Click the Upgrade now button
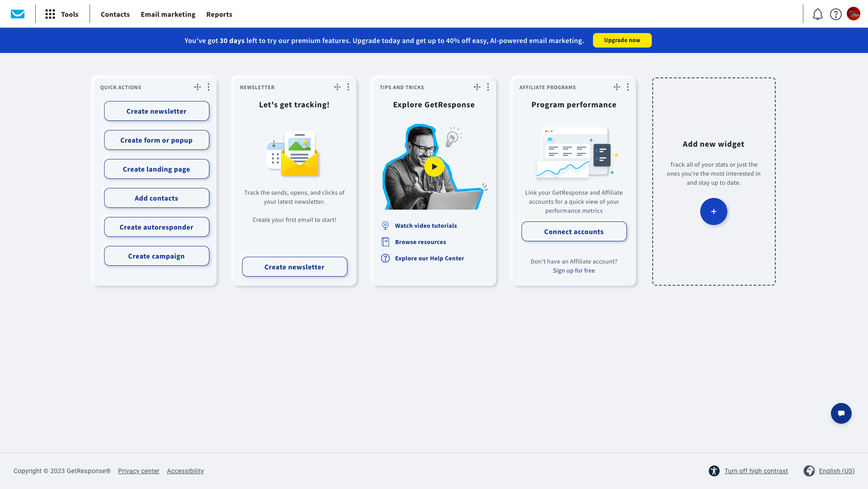Viewport: 868px width, 489px height. pos(622,40)
